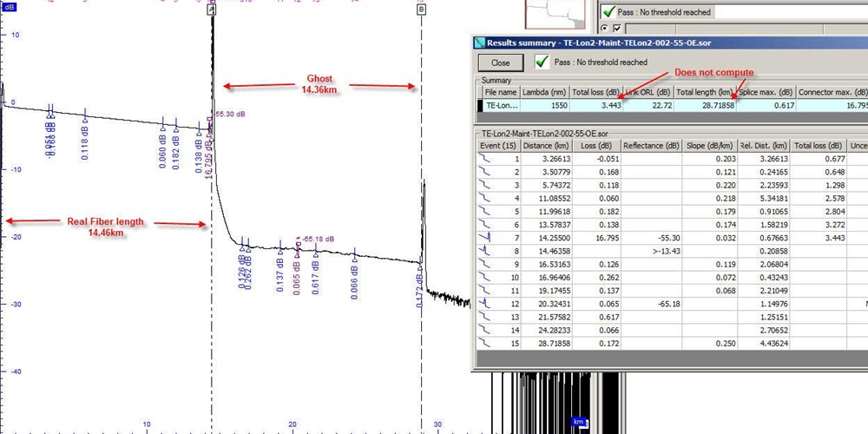Click the Splice max. (dB) column header
868x434 pixels.
766,92
